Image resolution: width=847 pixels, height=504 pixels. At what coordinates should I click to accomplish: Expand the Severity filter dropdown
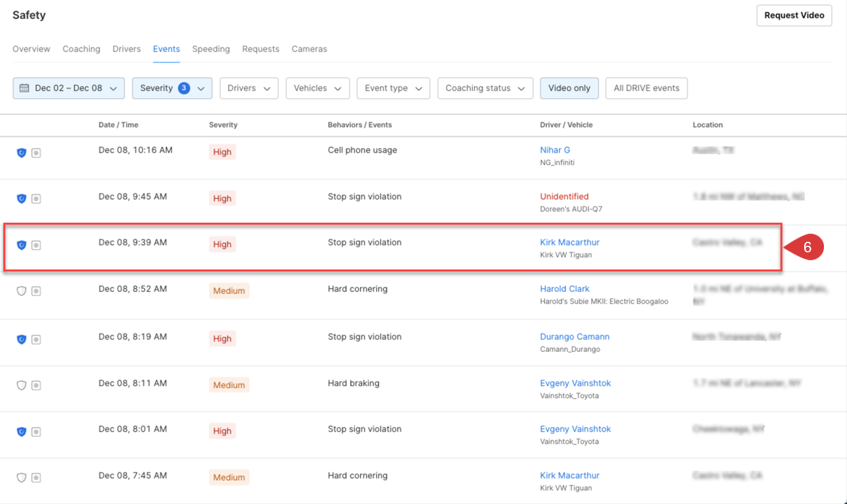172,88
